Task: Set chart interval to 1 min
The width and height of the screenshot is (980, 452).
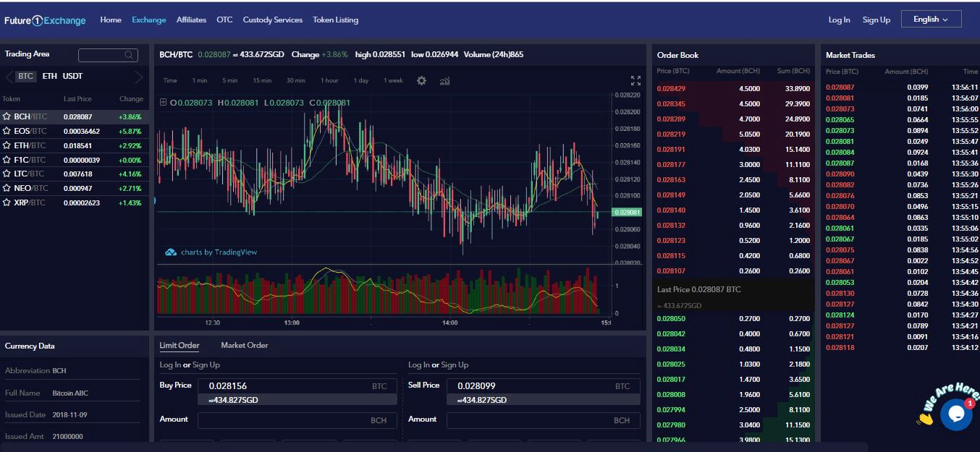Action: coord(200,80)
